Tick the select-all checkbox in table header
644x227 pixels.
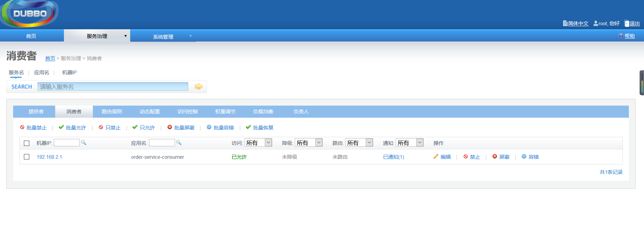27,143
